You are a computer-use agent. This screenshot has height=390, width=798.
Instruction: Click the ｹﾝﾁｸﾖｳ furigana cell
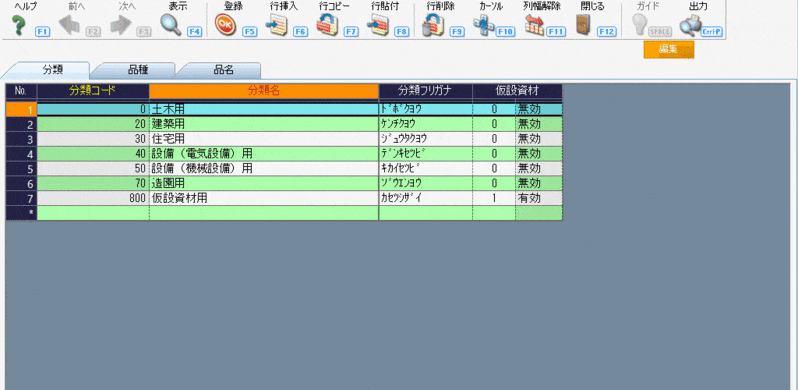coord(425,124)
